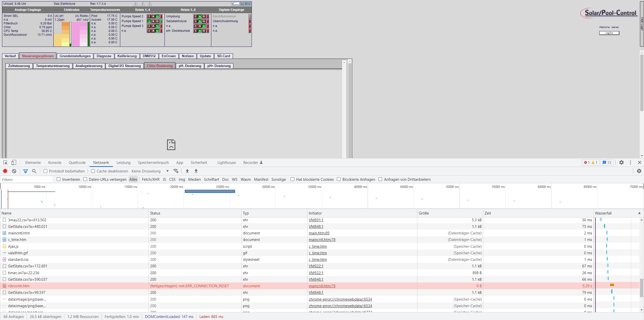Stop recording the network log
The image size is (644, 320).
coord(5,171)
